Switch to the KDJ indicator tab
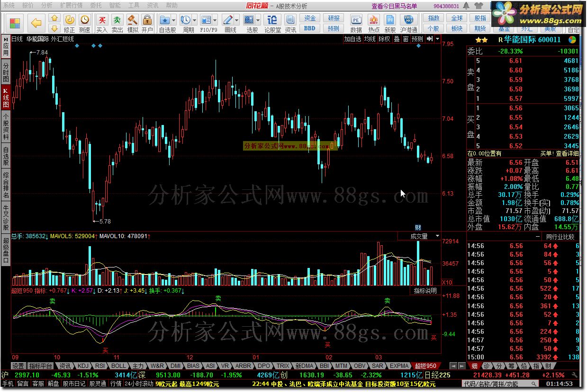 (x=83, y=366)
